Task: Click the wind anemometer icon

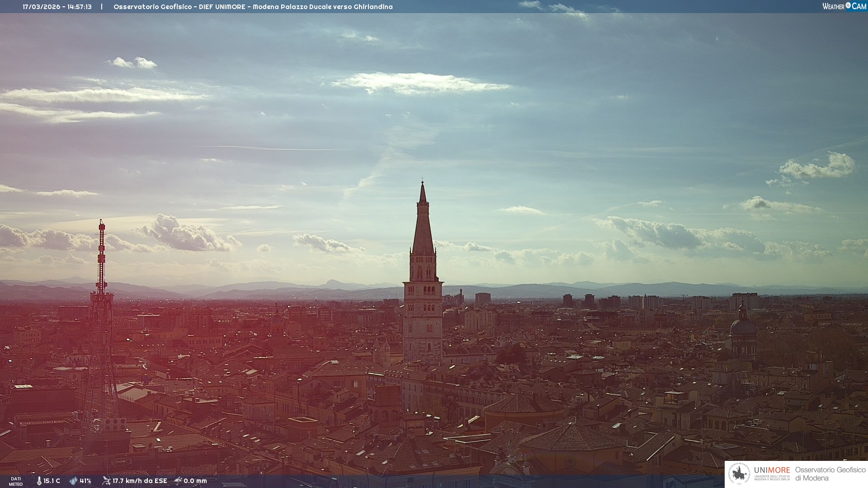Action: pyautogui.click(x=106, y=481)
